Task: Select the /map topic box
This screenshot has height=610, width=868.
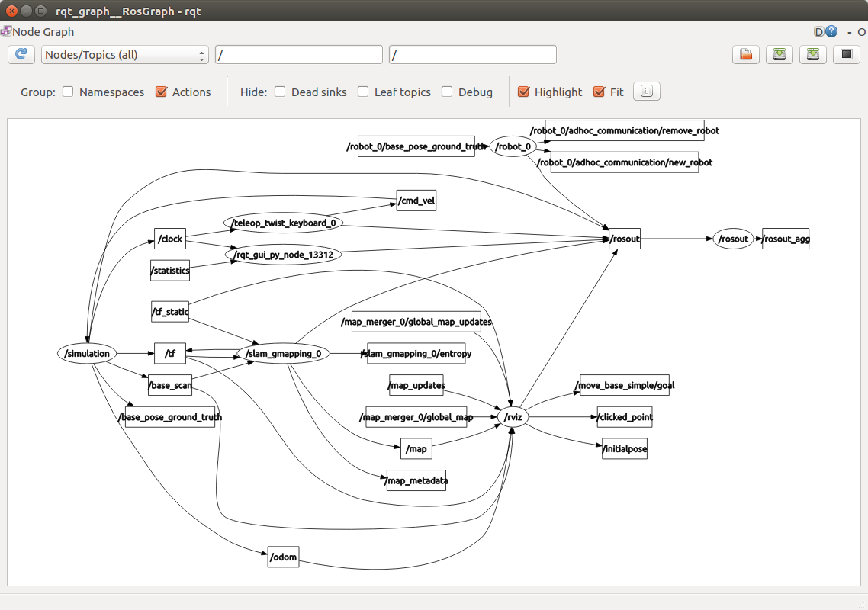Action: pyautogui.click(x=416, y=449)
